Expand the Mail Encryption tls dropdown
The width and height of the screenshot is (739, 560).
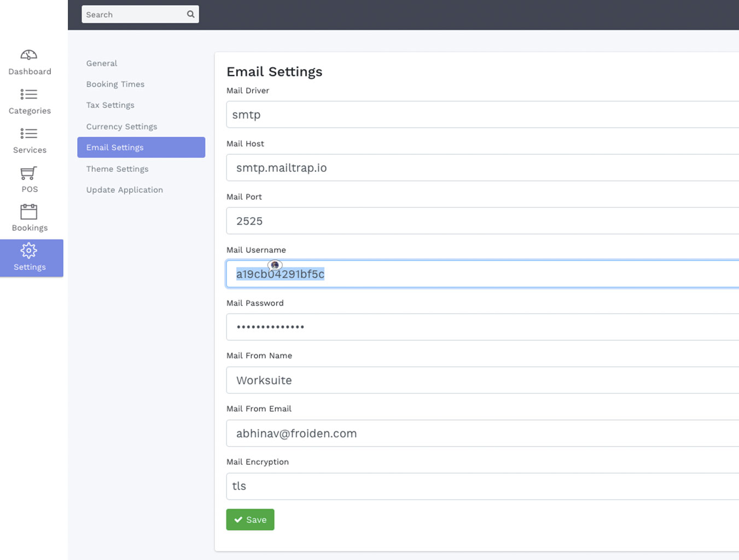481,486
